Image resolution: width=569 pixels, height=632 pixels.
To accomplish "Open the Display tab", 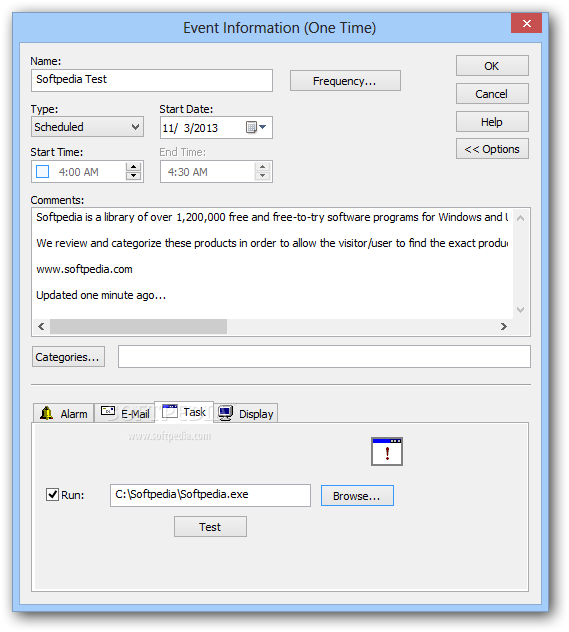I will [x=245, y=414].
